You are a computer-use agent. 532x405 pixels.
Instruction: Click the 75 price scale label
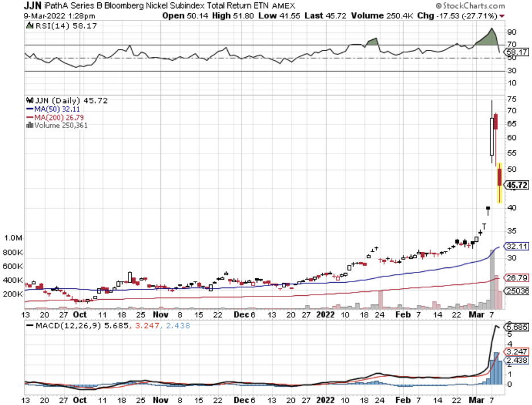(x=512, y=99)
